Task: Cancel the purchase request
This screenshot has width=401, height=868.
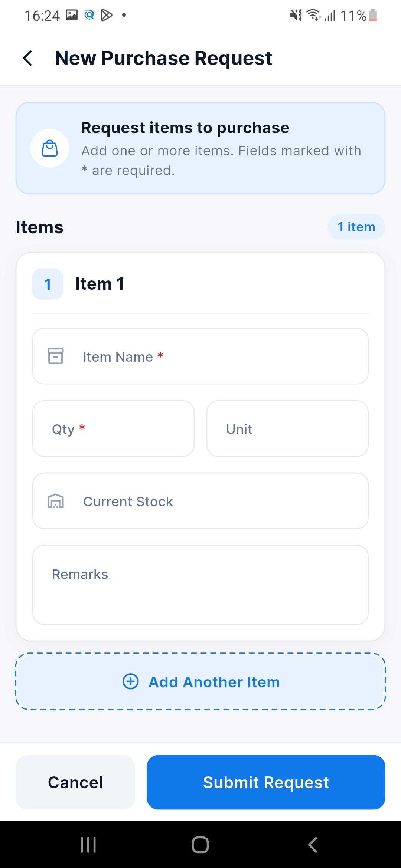Action: (75, 782)
